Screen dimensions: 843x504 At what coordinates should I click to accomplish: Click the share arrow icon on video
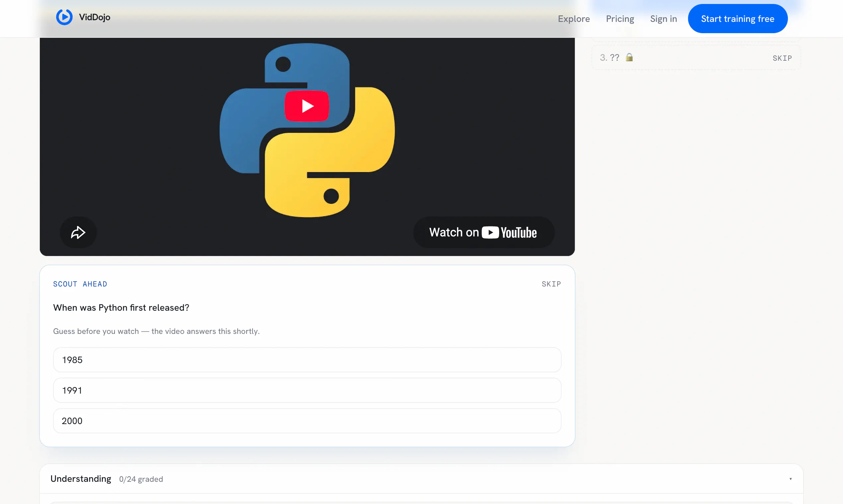tap(78, 233)
